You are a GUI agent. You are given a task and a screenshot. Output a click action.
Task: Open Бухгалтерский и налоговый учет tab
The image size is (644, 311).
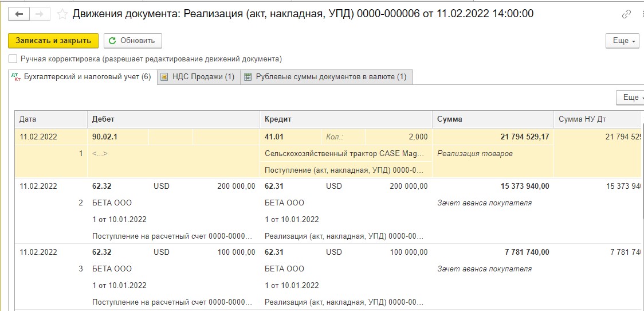(x=83, y=77)
